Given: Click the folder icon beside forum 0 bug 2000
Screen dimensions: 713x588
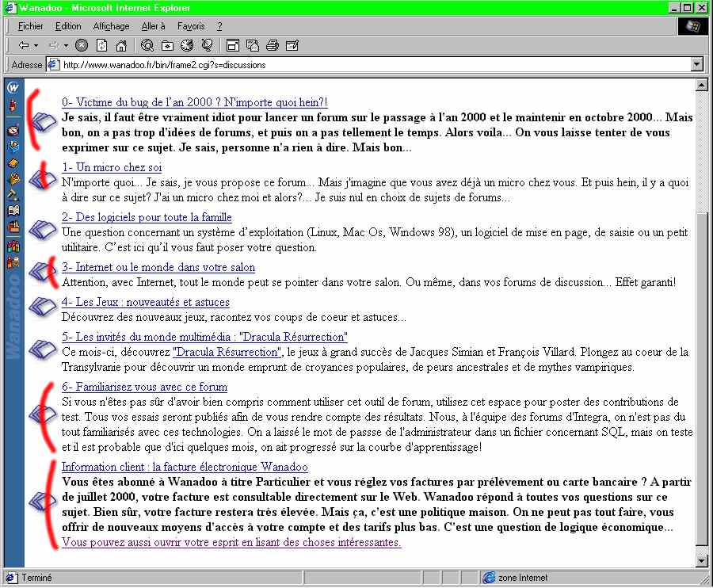Looking at the screenshot, I should 43,122.
